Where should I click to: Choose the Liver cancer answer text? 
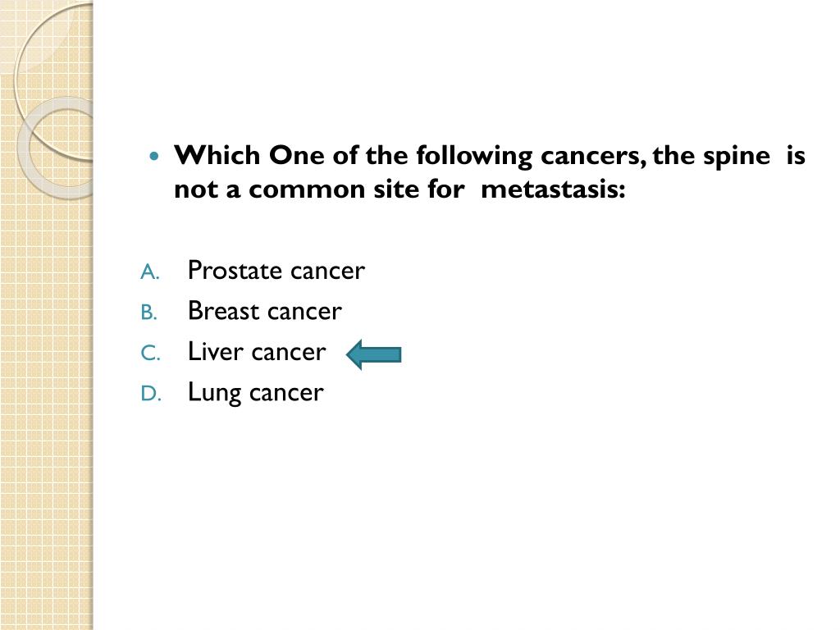pos(257,351)
